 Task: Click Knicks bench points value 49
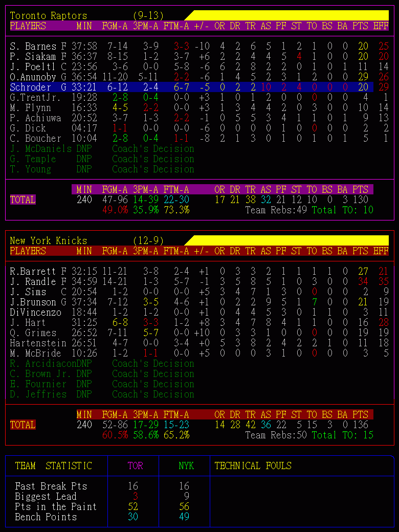click(x=184, y=517)
